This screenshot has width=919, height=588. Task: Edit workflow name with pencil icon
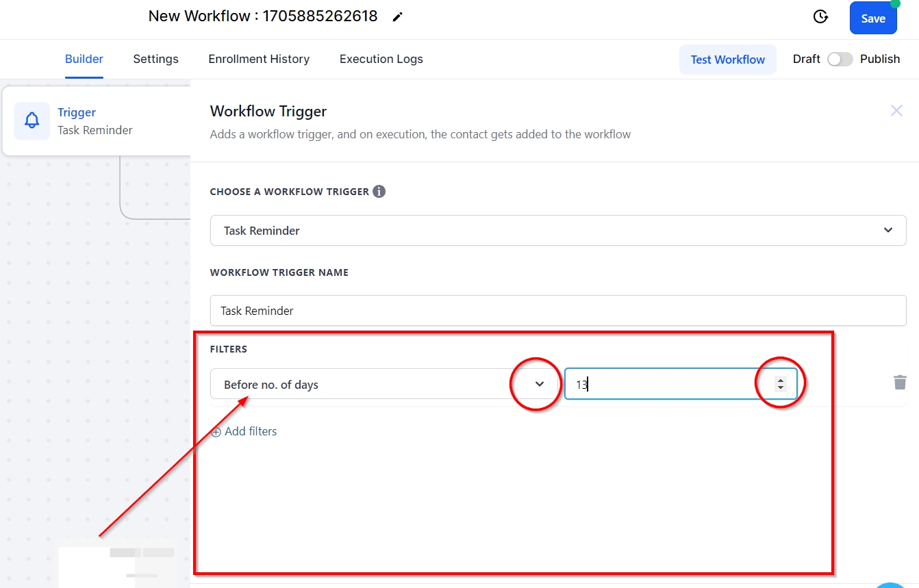(397, 17)
